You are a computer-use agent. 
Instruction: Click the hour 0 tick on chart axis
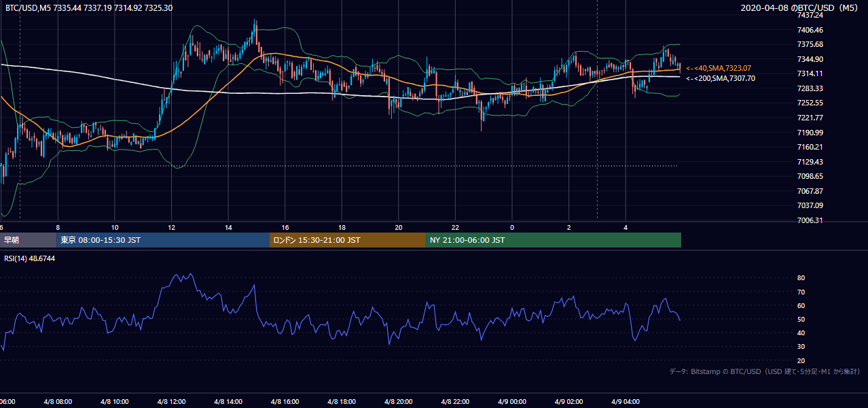pos(512,227)
